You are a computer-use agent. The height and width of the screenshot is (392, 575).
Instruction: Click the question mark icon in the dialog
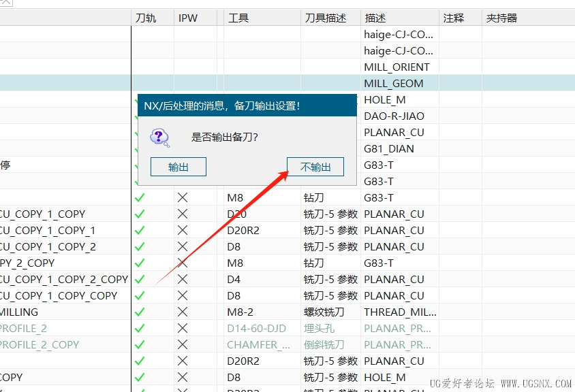pyautogui.click(x=159, y=137)
